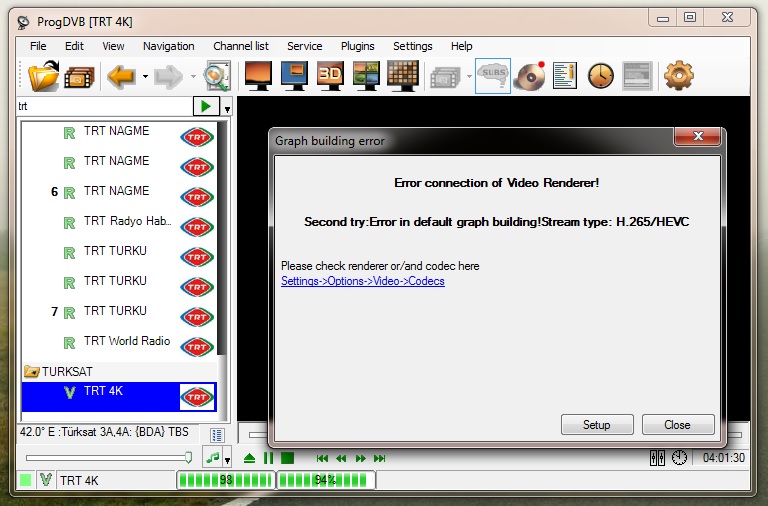The height and width of the screenshot is (506, 768).
Task: Click signal quality bar showing 94%
Action: (325, 480)
